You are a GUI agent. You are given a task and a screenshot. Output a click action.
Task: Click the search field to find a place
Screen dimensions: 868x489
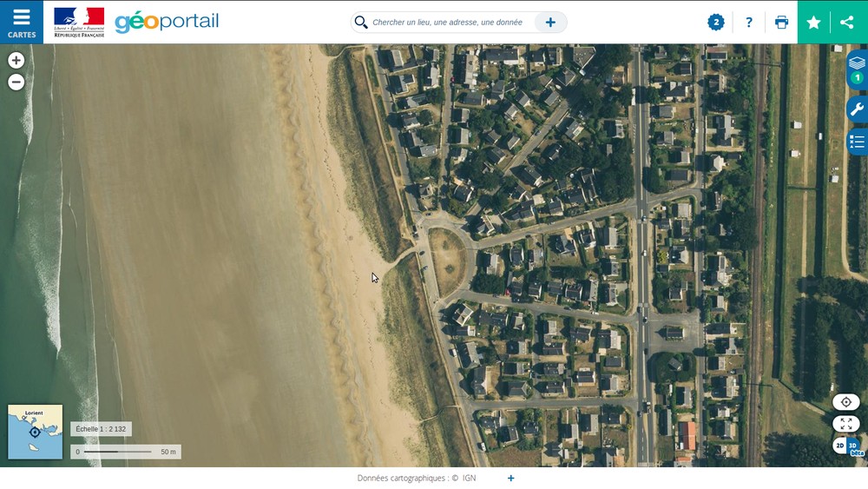pyautogui.click(x=447, y=23)
